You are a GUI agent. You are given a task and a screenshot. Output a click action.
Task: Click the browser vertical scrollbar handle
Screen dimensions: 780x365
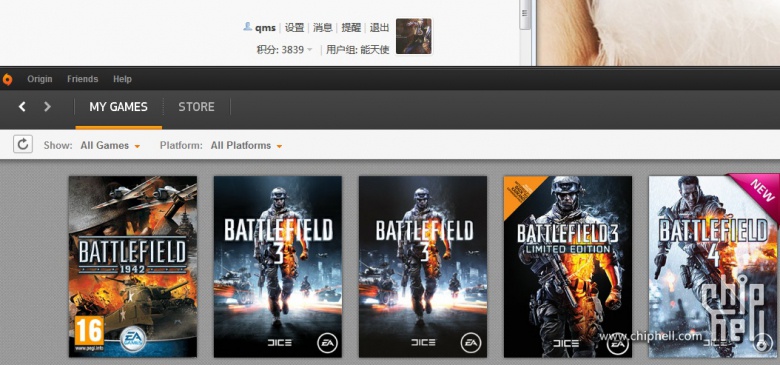[525, 15]
